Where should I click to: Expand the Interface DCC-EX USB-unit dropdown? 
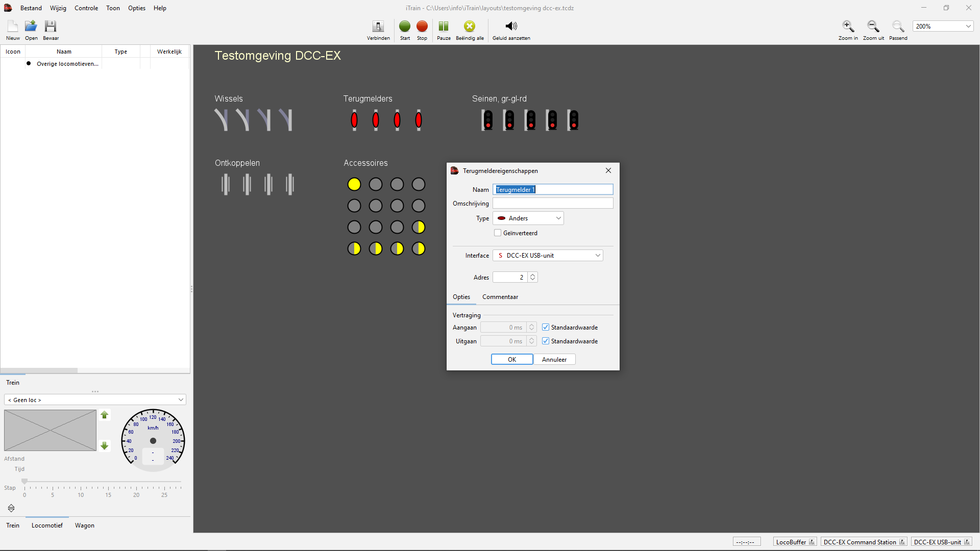tap(548, 256)
